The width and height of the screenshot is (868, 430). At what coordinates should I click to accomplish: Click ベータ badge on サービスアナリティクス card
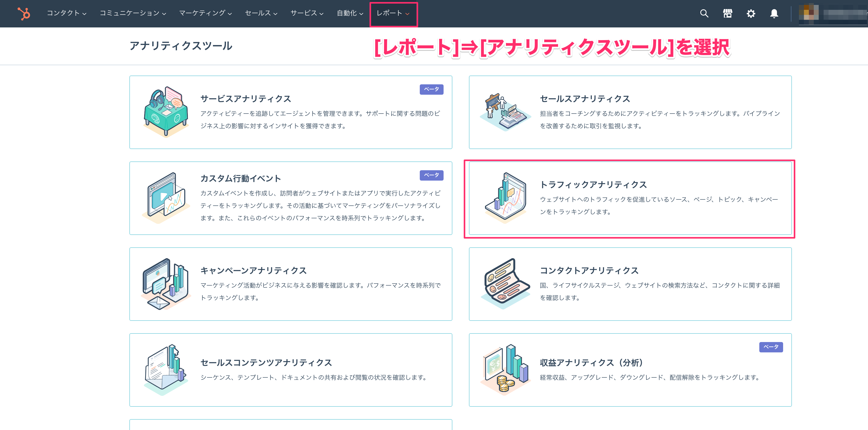click(431, 89)
